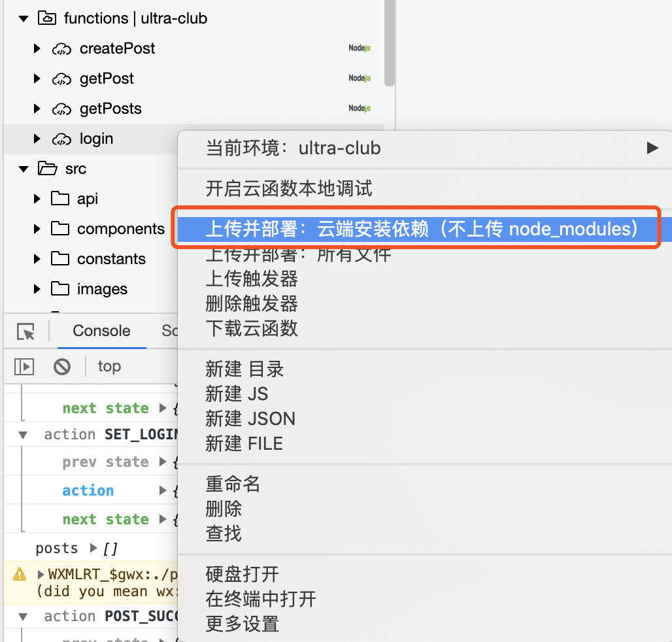Choose 新建 JSON from context menu
672x642 pixels.
tap(250, 418)
